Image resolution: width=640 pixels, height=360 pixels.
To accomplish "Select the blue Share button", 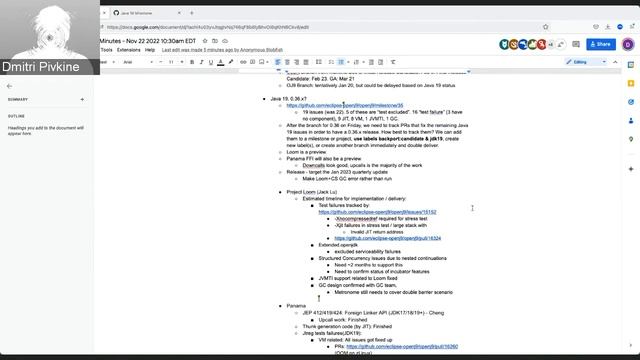I will pyautogui.click(x=601, y=44).
